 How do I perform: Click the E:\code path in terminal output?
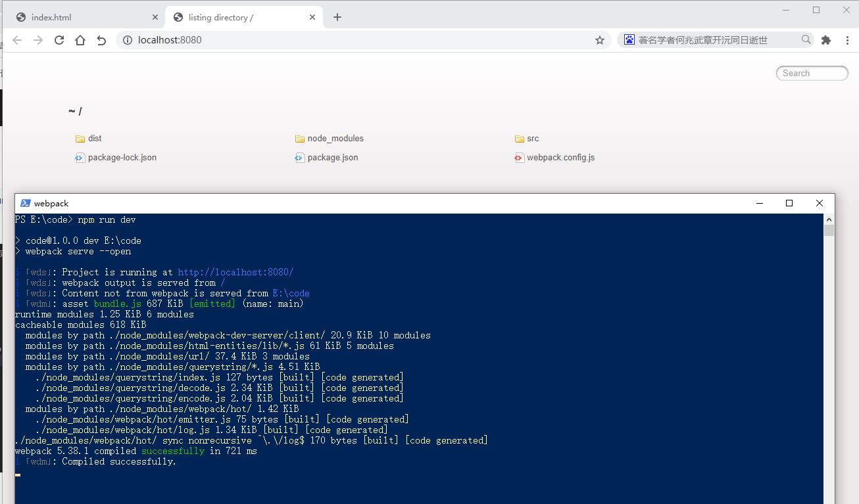point(291,293)
